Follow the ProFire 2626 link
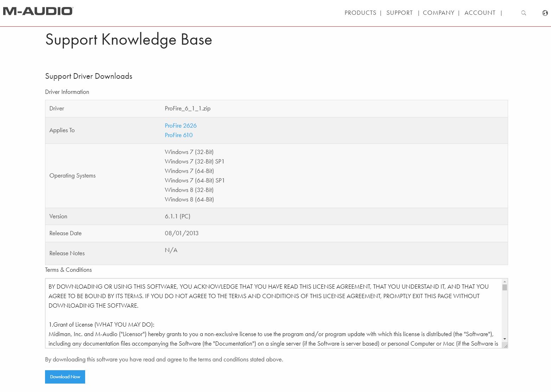 coord(180,126)
